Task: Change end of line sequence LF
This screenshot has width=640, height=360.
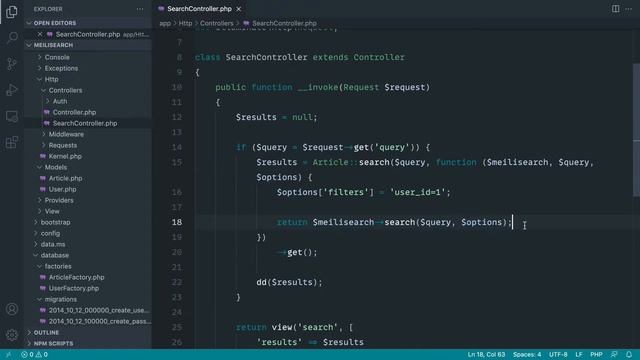Action: tap(579, 355)
